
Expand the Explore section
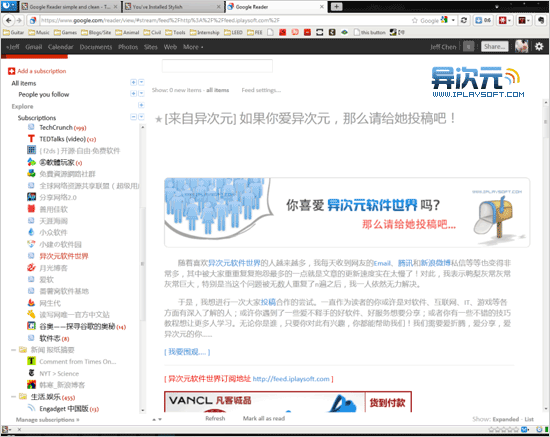pyautogui.click(x=141, y=105)
